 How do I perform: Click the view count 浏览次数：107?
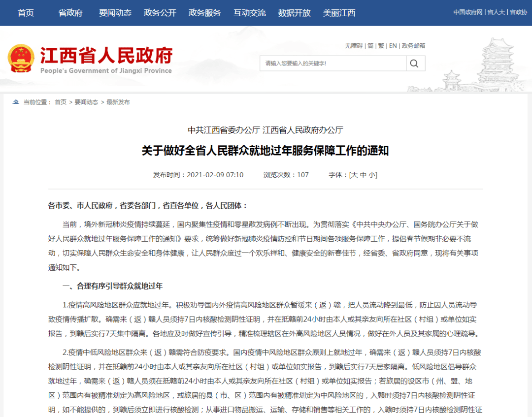[286, 175]
